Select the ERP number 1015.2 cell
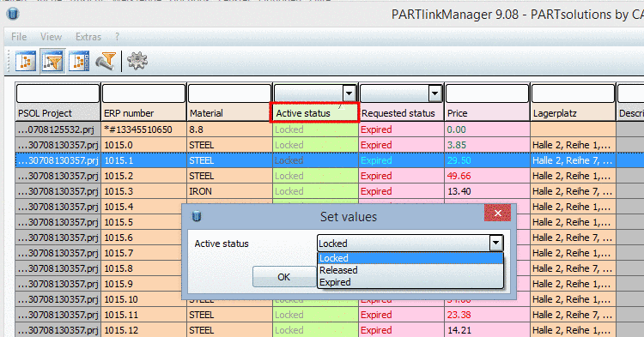 tap(143, 176)
